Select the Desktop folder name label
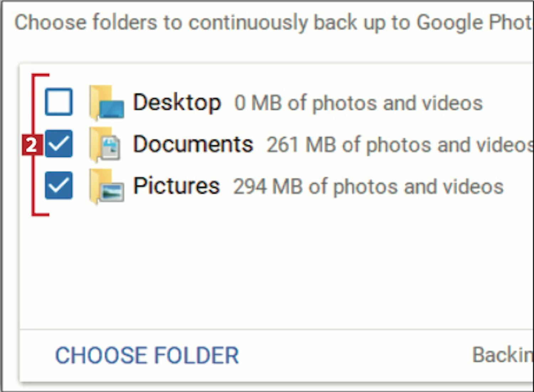The image size is (534, 392). pyautogui.click(x=177, y=103)
